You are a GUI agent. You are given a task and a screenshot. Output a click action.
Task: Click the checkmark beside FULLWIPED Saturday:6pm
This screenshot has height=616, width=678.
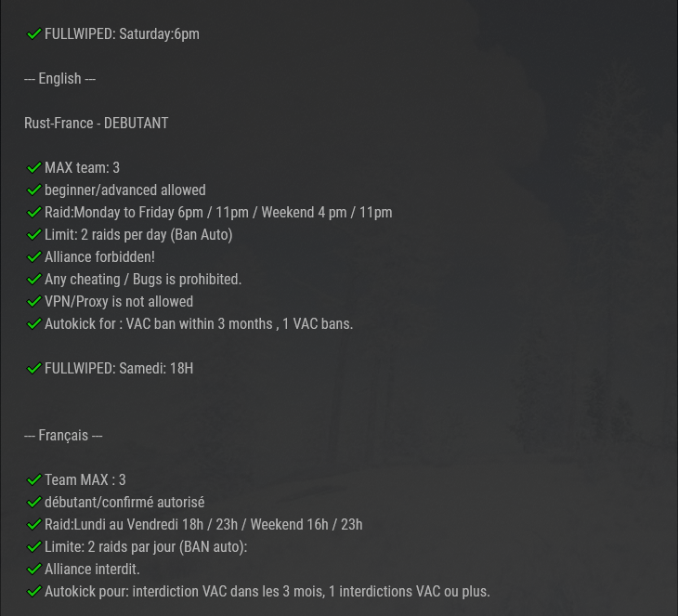tap(33, 33)
